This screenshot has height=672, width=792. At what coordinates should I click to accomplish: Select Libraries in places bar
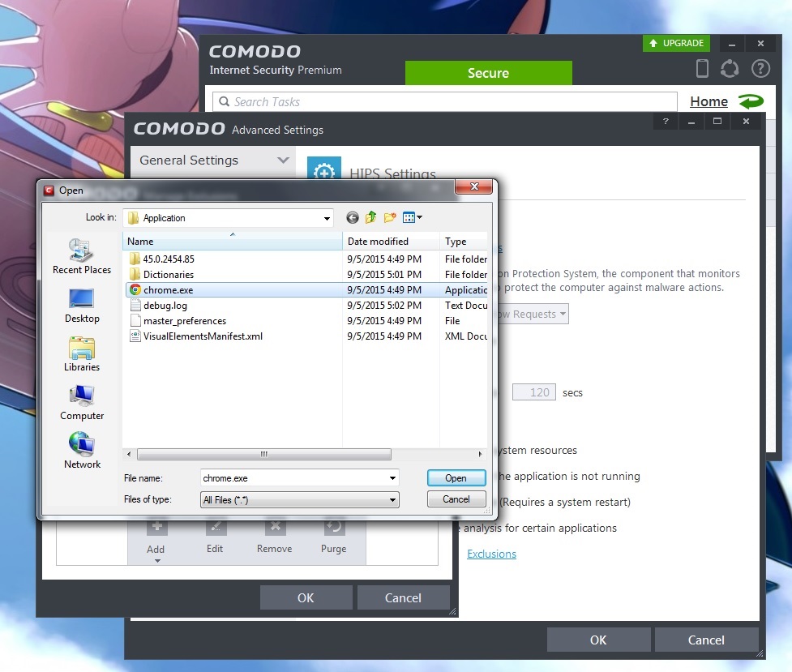pyautogui.click(x=82, y=354)
